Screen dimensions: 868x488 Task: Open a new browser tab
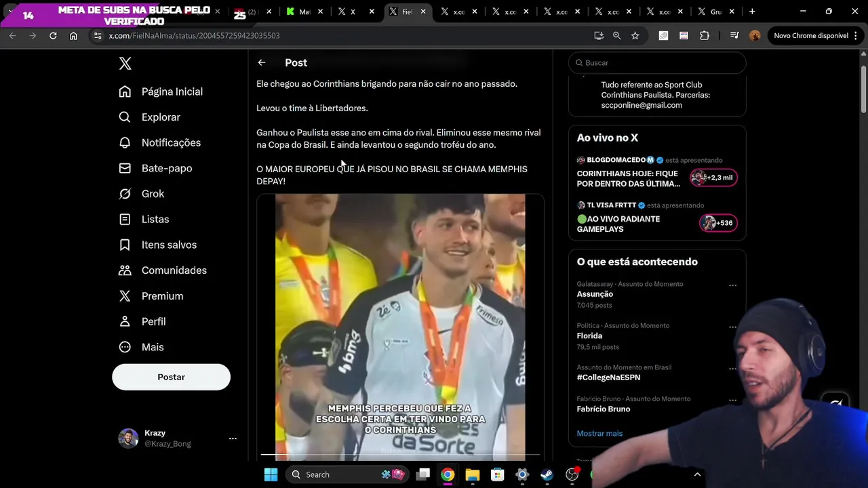[x=752, y=12]
